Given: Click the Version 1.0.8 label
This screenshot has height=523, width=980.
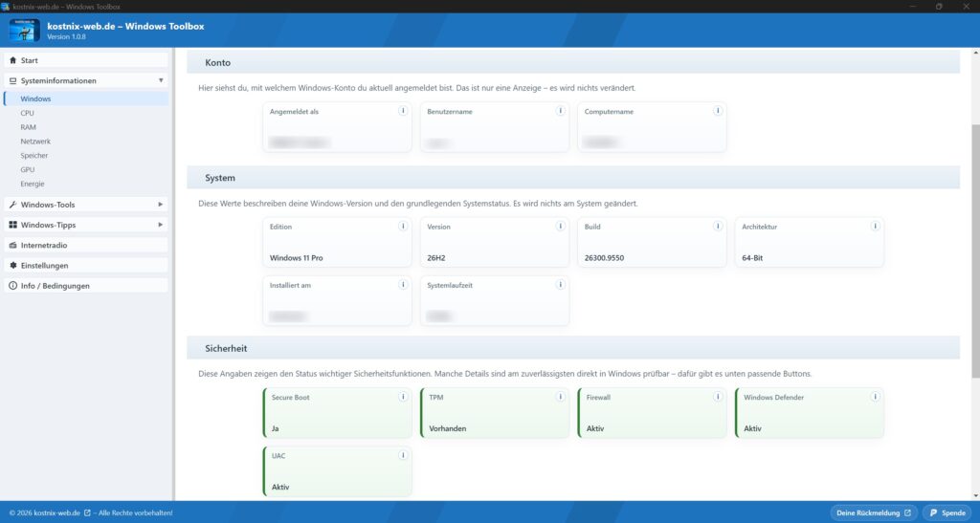Looking at the screenshot, I should coord(66,37).
